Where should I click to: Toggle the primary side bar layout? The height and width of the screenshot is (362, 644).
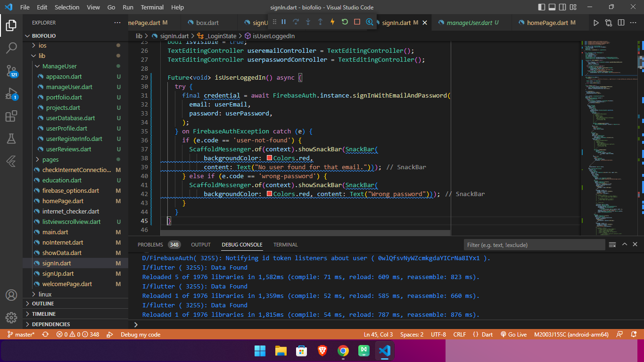point(541,7)
